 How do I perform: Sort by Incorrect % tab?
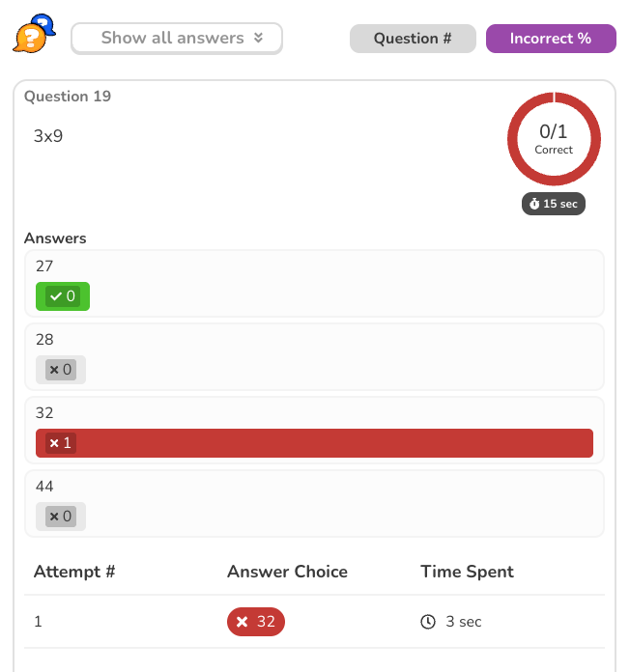click(x=550, y=39)
